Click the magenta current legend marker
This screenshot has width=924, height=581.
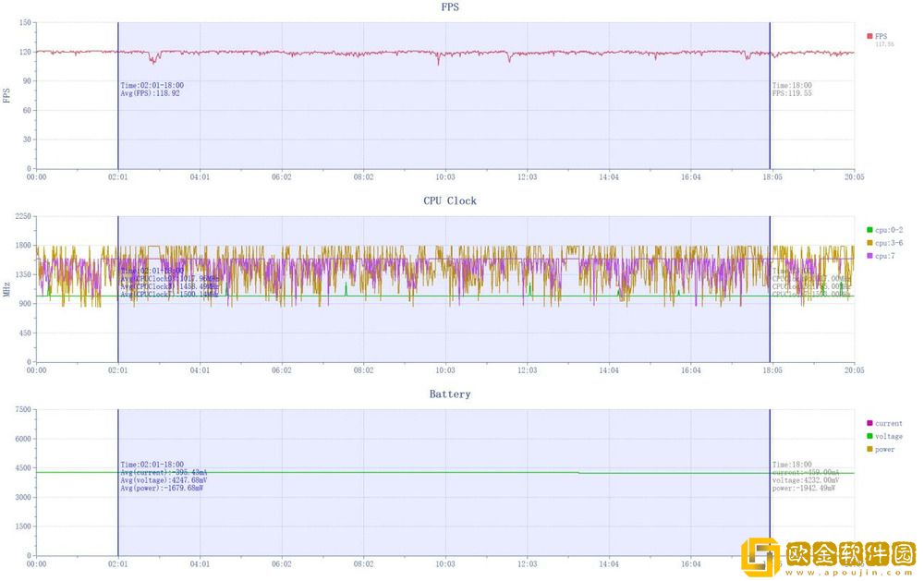click(x=869, y=423)
